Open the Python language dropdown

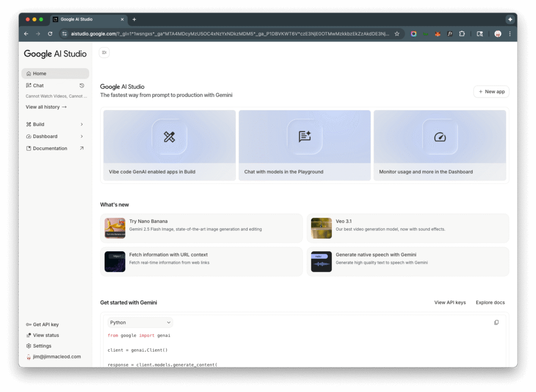[140, 322]
